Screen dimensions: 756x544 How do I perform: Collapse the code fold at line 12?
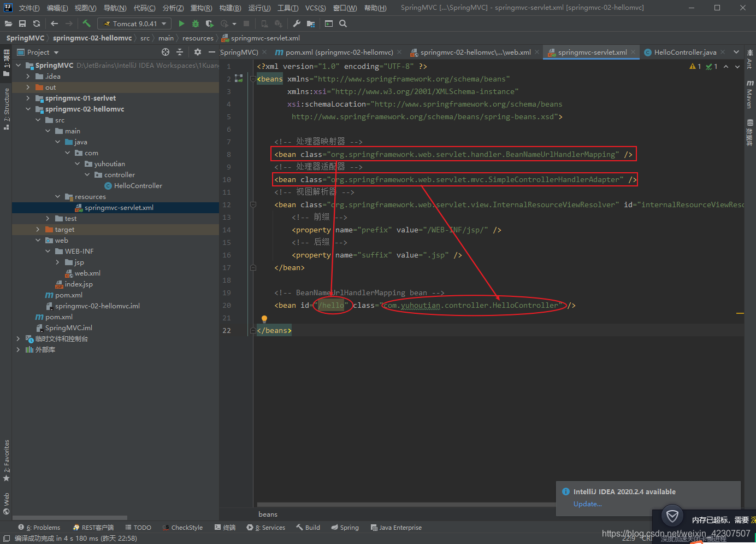click(253, 204)
